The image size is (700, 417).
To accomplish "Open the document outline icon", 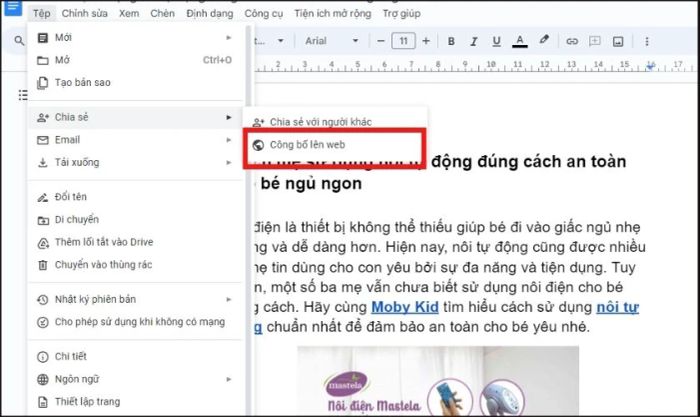I will (x=22, y=94).
